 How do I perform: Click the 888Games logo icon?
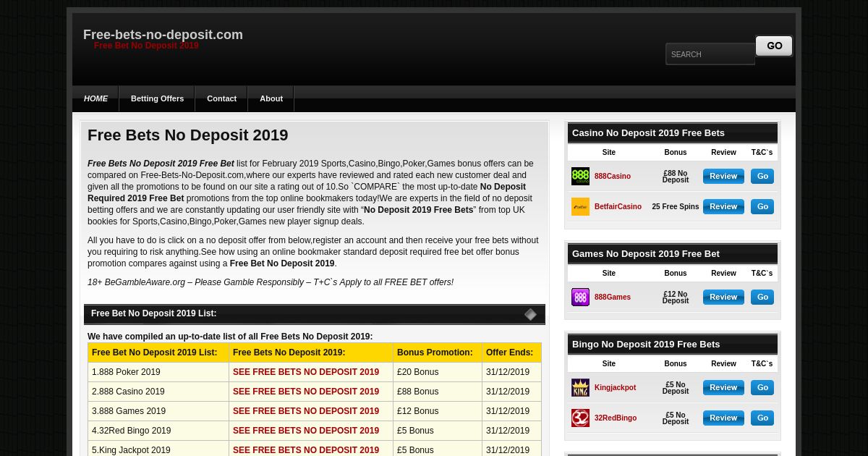tap(580, 297)
